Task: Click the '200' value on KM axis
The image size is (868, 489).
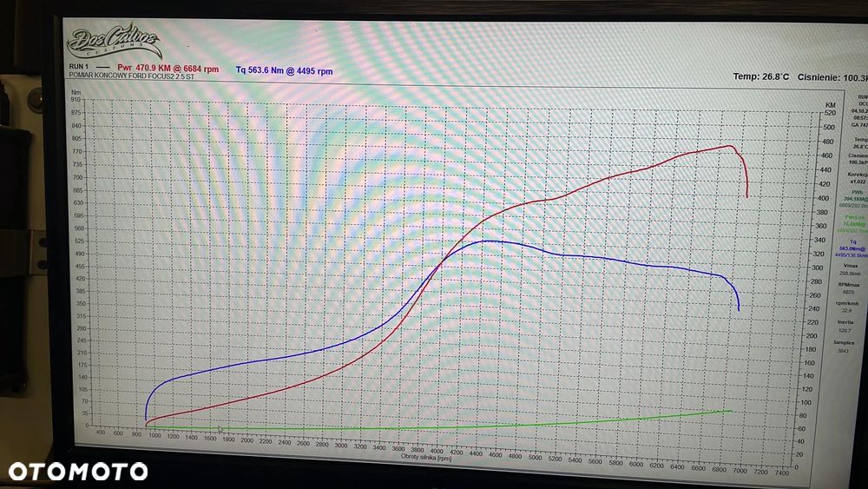Action: [x=811, y=335]
